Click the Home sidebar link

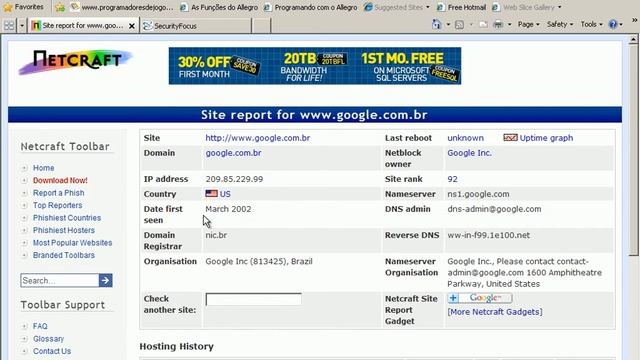coord(44,168)
